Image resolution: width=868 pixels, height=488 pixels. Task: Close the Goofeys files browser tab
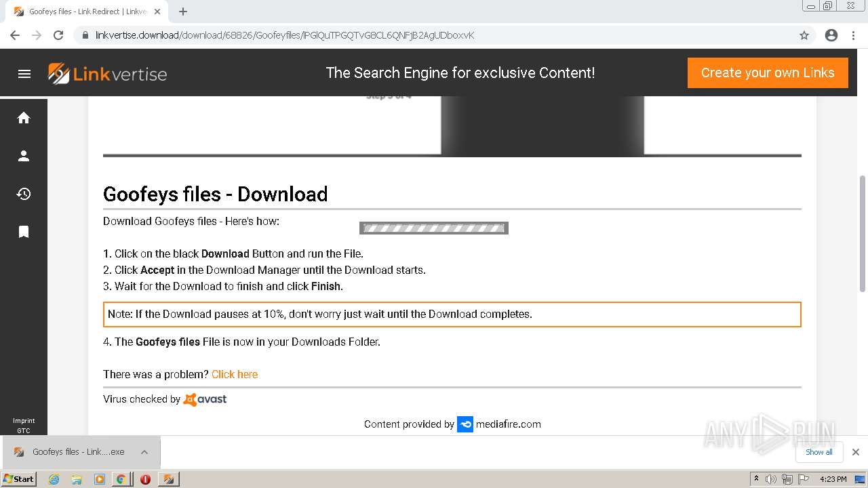point(157,12)
